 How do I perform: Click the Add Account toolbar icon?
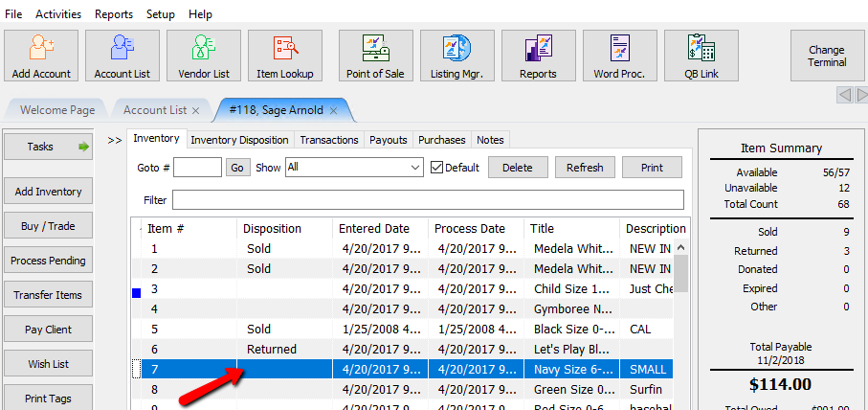[x=41, y=56]
